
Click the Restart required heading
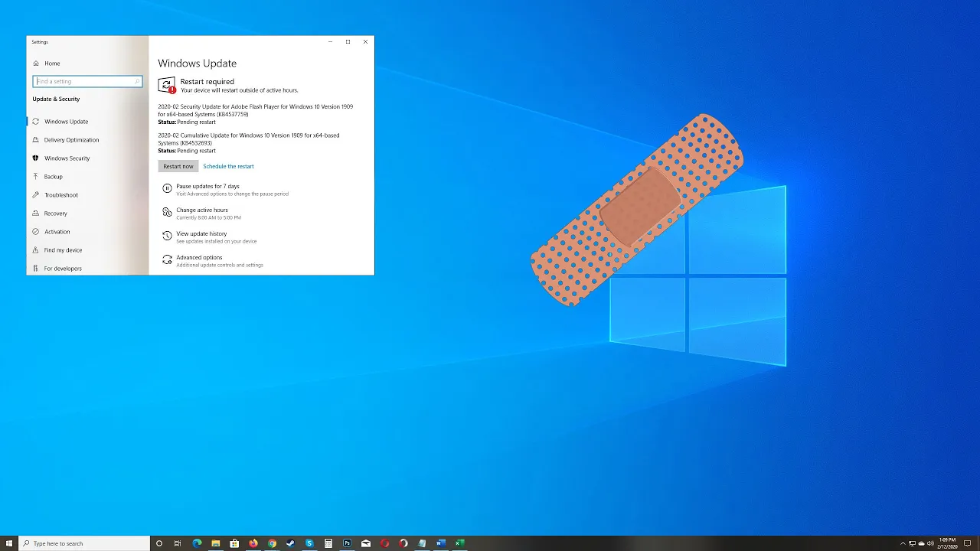(207, 81)
